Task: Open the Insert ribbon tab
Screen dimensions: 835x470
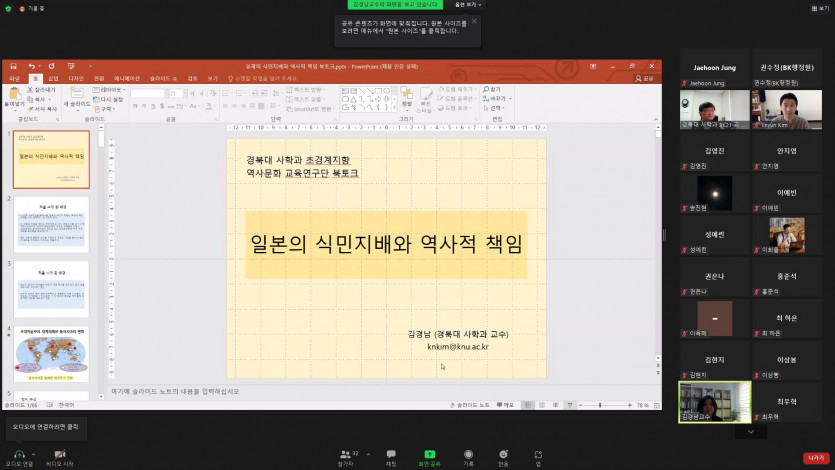Action: (53, 78)
